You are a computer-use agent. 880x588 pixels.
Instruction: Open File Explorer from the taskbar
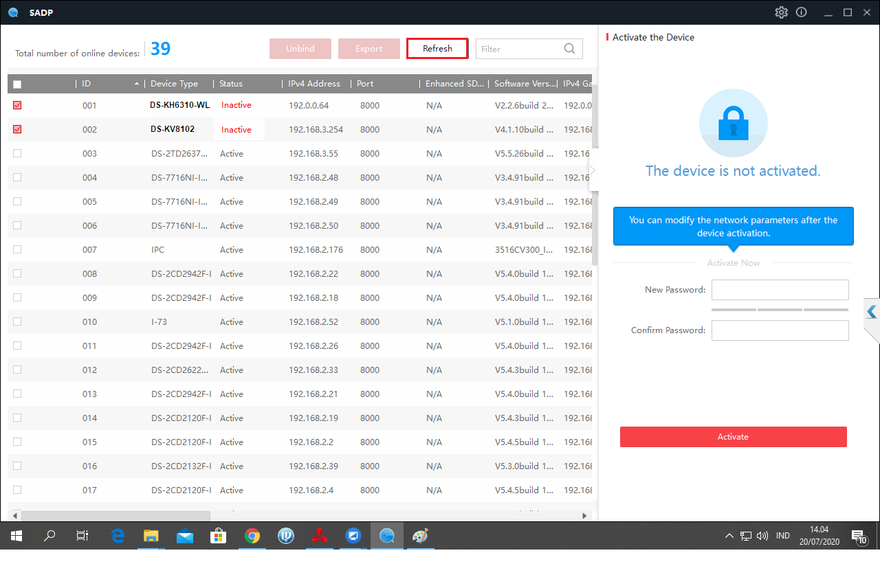coord(151,536)
